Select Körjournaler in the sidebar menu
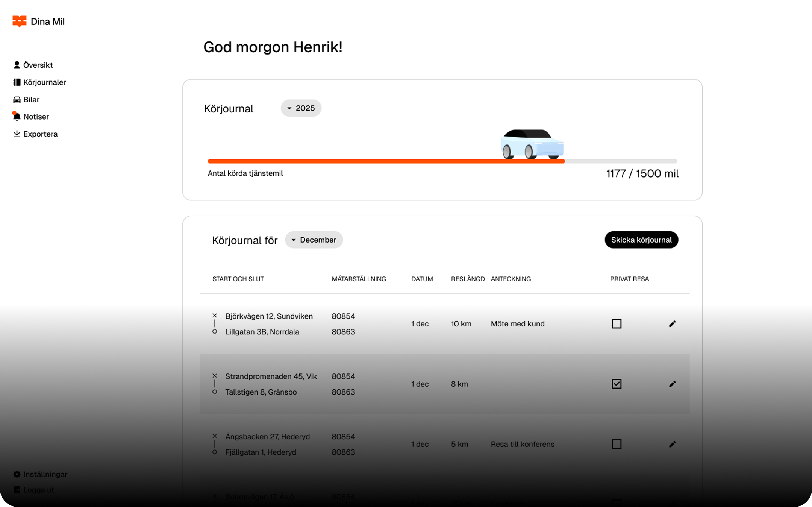The width and height of the screenshot is (812, 507). tap(45, 82)
